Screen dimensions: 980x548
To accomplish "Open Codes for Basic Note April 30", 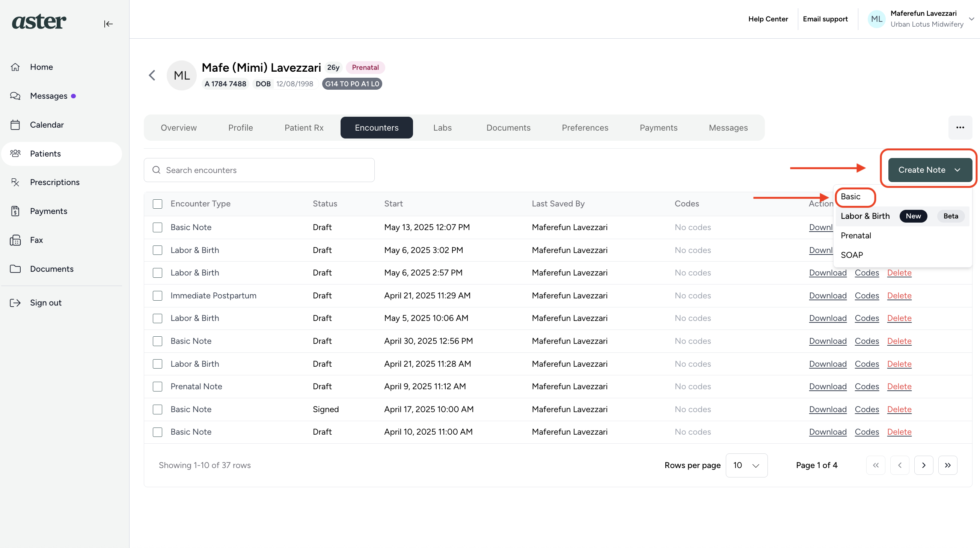I will [867, 341].
